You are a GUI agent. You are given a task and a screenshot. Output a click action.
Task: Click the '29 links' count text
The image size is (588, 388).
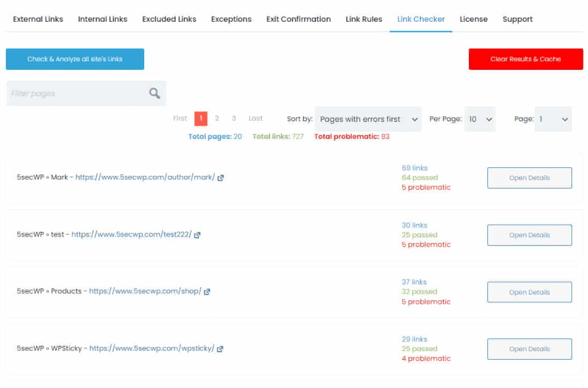pos(414,339)
